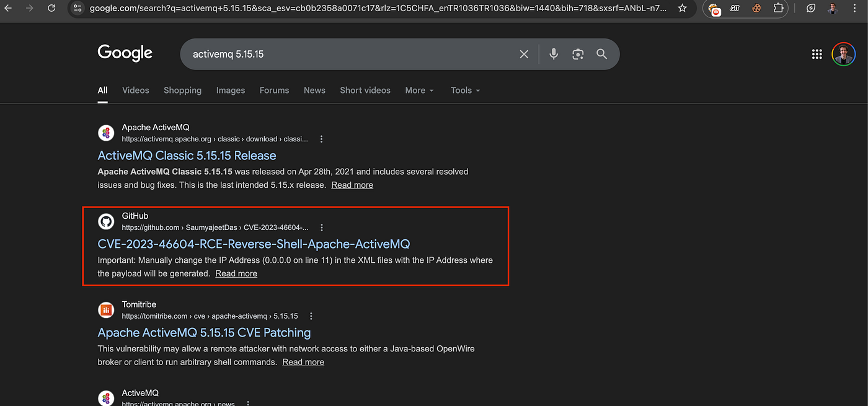Open Apache ActiveMQ 5.15.15 CVE Patching link

204,333
